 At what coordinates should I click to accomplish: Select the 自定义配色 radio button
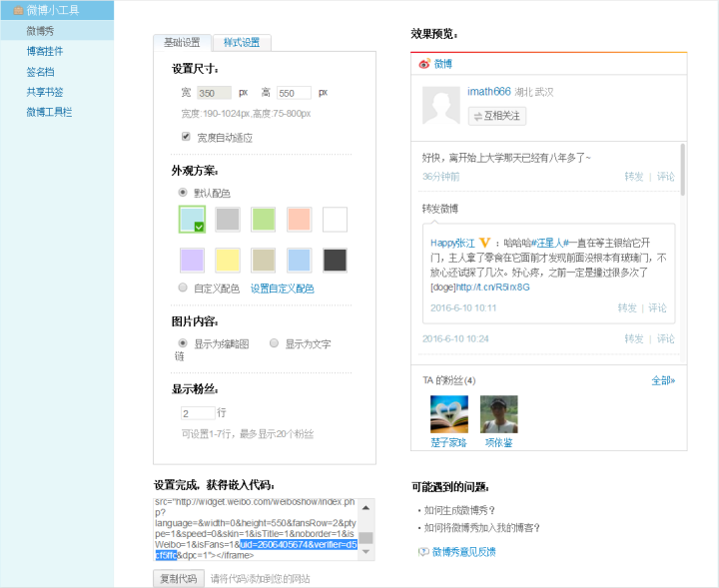click(183, 288)
